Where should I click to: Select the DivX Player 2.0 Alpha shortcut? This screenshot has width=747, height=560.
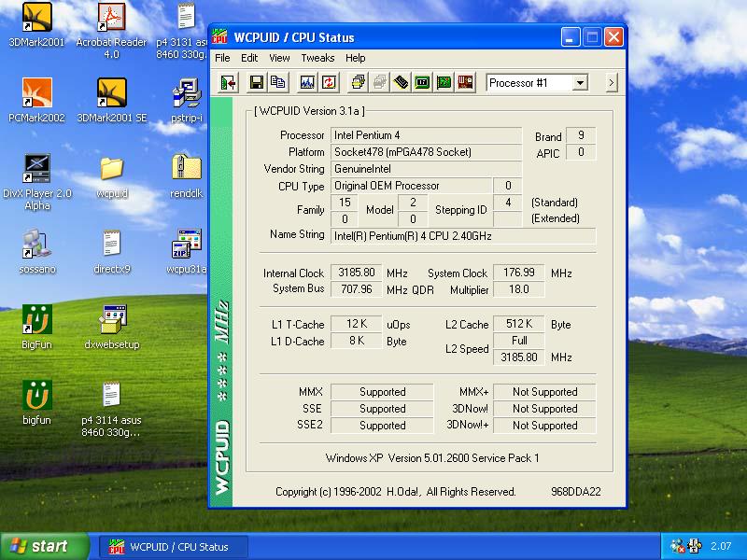[x=37, y=182]
